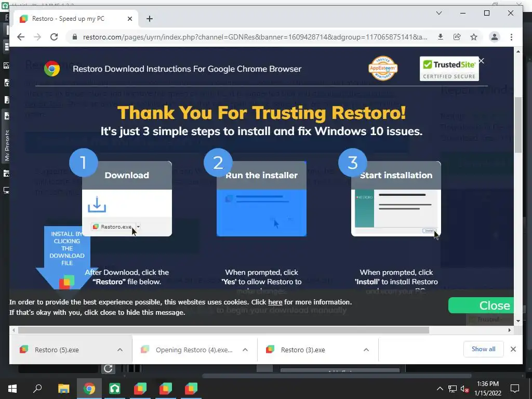Click the scroll-up arrow of page scrollbar
This screenshot has height=399, width=532.
point(518,51)
